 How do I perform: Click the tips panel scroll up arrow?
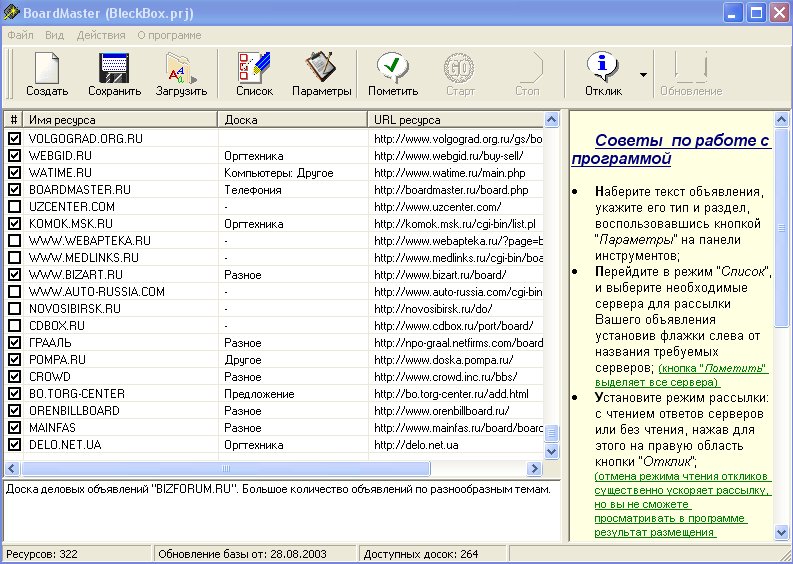(x=781, y=120)
